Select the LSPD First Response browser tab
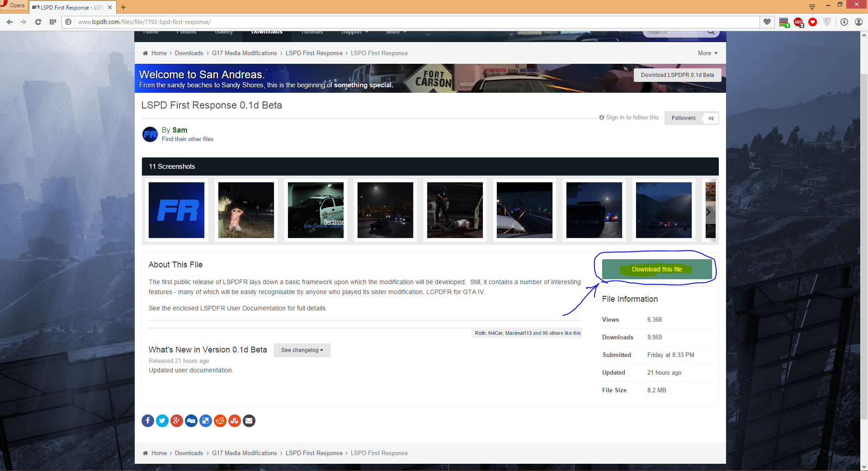Viewport: 868px width, 471px height. coord(72,7)
